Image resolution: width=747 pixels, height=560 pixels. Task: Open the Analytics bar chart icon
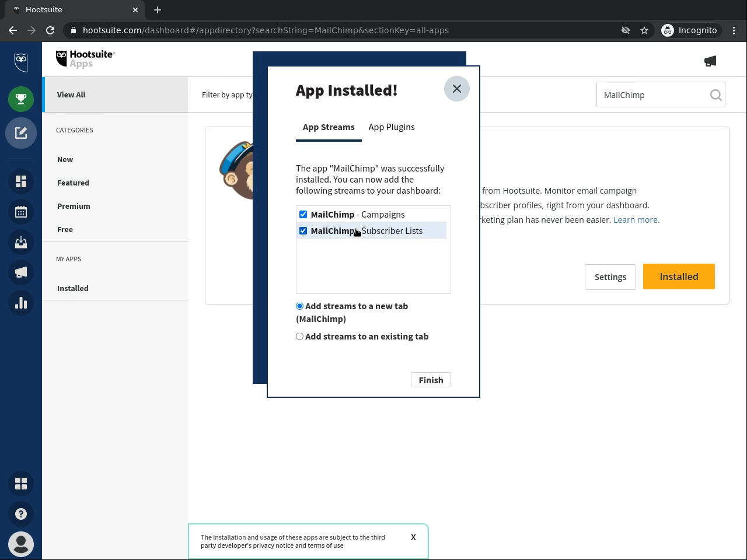point(21,303)
